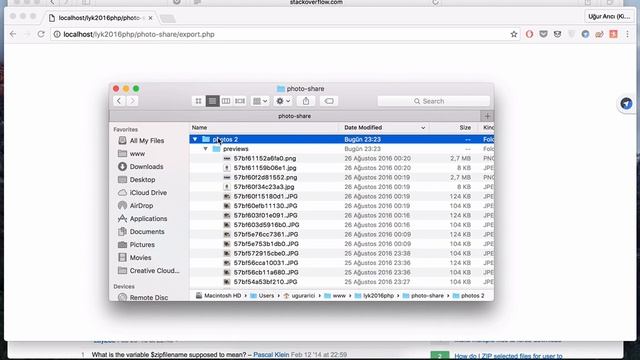The image size is (640, 360).
Task: Click the Finder Edit Tags button
Action: (329, 101)
